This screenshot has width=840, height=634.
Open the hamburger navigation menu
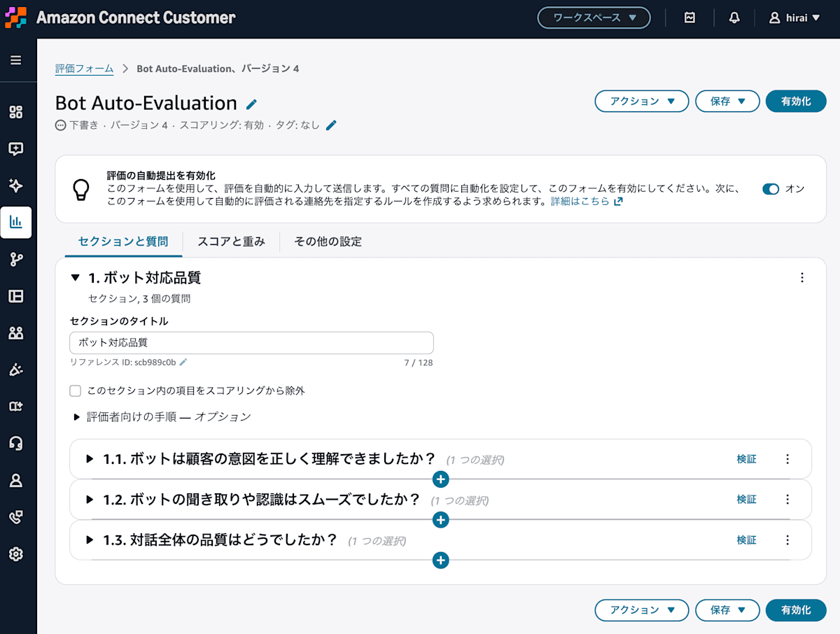coord(15,60)
